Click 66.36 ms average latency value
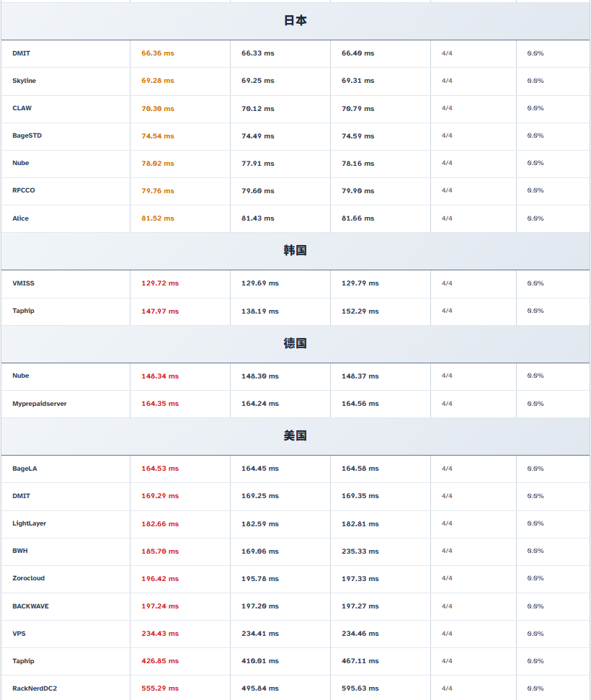The height and width of the screenshot is (700, 591). pos(158,53)
